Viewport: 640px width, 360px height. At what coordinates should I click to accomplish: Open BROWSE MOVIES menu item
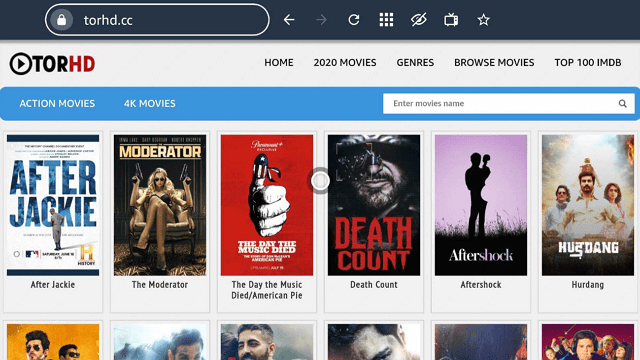(x=494, y=62)
